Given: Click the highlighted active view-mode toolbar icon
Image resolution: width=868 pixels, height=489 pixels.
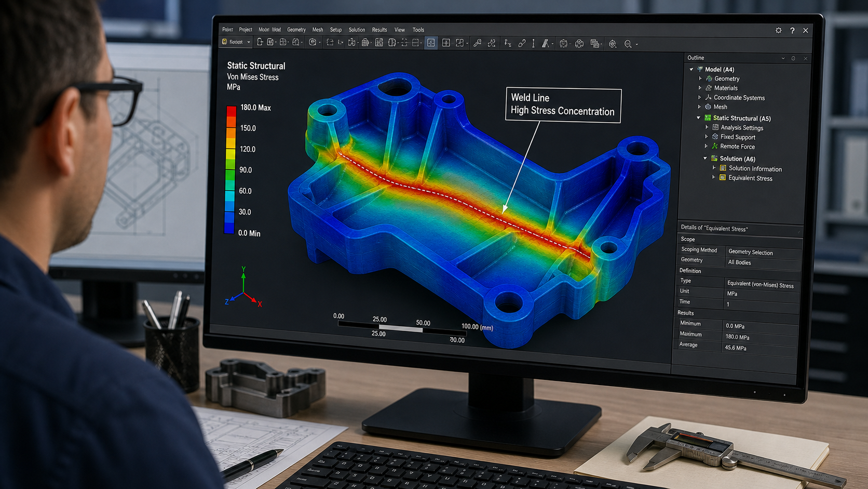Looking at the screenshot, I should (431, 43).
